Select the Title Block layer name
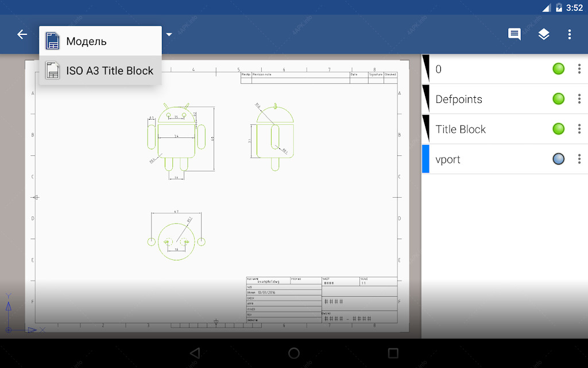 click(461, 129)
